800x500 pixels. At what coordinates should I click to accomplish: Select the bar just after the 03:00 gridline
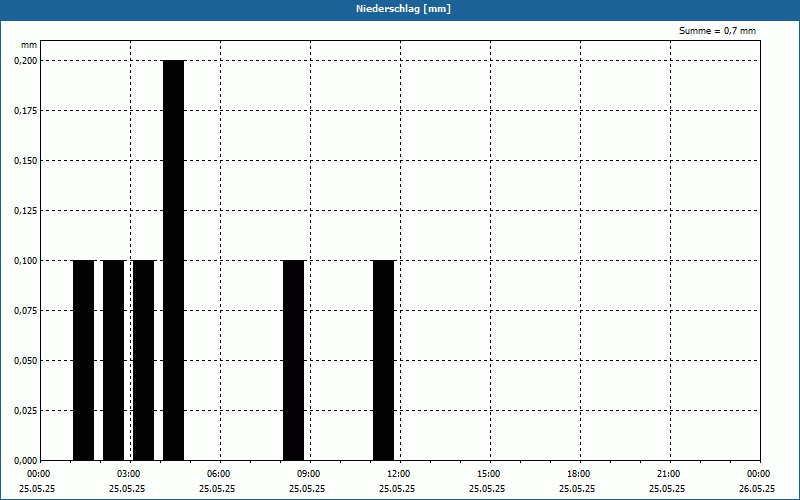[143, 360]
